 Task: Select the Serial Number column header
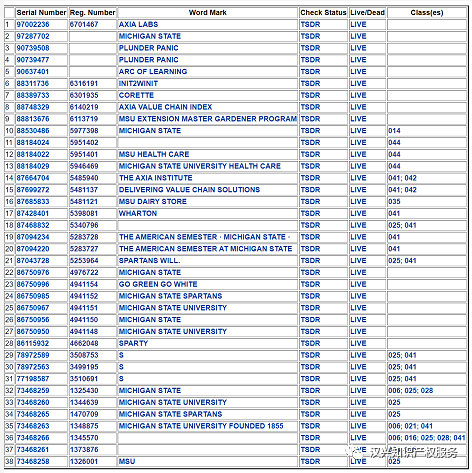coord(41,12)
